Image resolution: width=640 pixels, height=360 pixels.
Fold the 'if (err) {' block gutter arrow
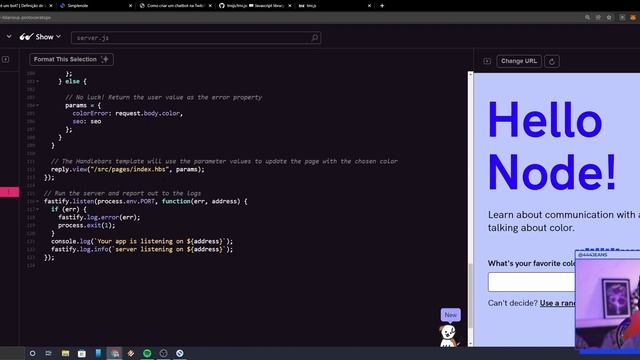[x=38, y=209]
